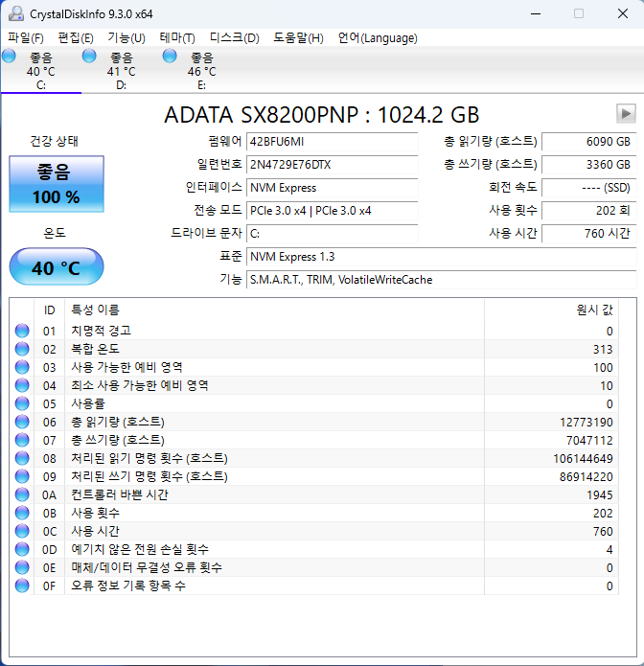Click the status icon for attribute 02
Screen dimensions: 644x666
22,349
